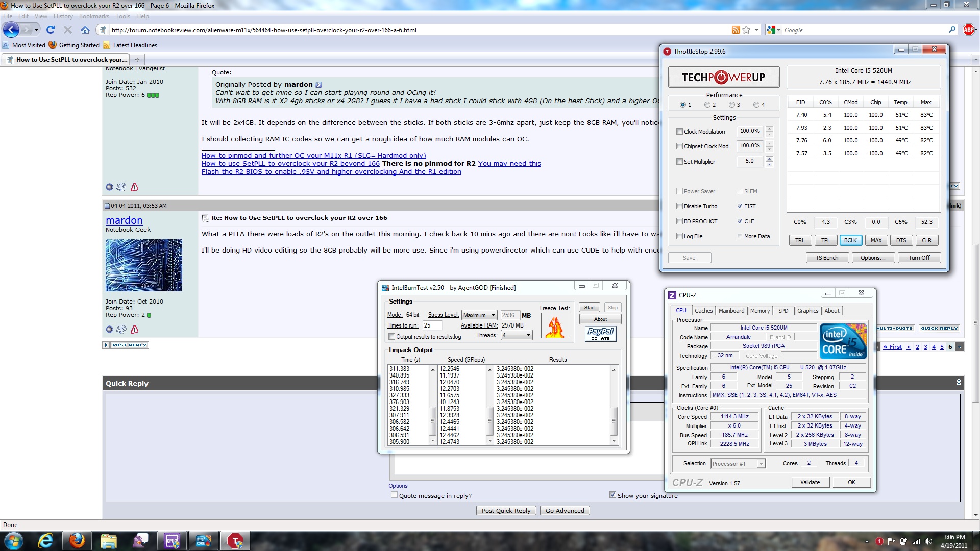
Task: Check Disable Turbo in ThrottleStop
Action: [x=679, y=206]
